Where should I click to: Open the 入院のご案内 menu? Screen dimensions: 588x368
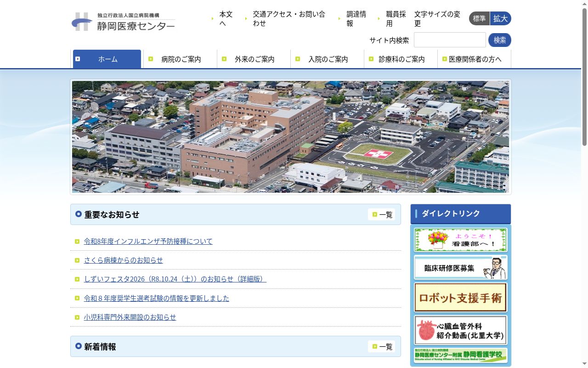point(328,59)
